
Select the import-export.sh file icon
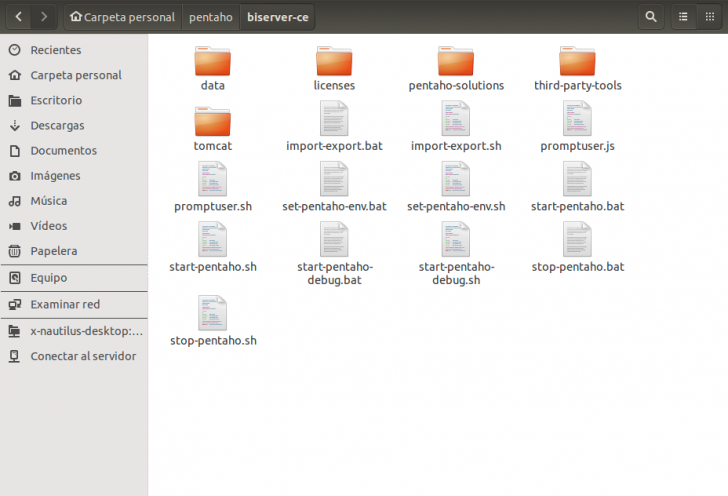456,119
